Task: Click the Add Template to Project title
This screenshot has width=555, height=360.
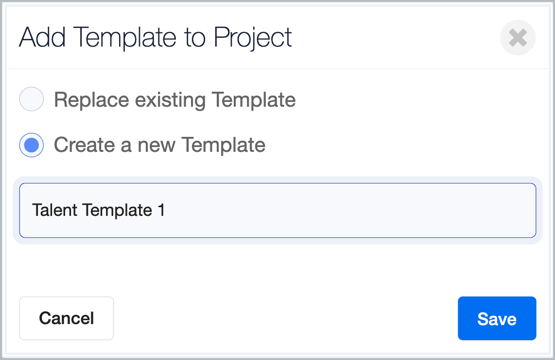Action: 155,38
